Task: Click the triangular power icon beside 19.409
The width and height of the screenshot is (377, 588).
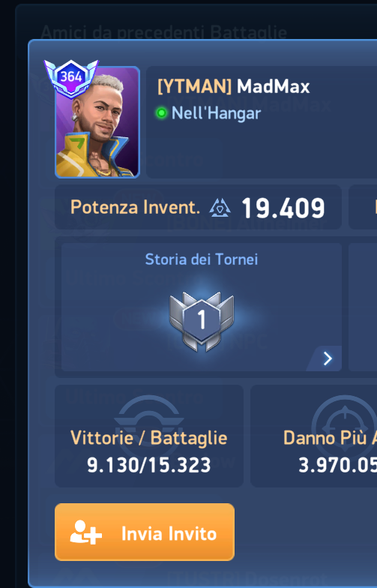Action: [x=220, y=208]
